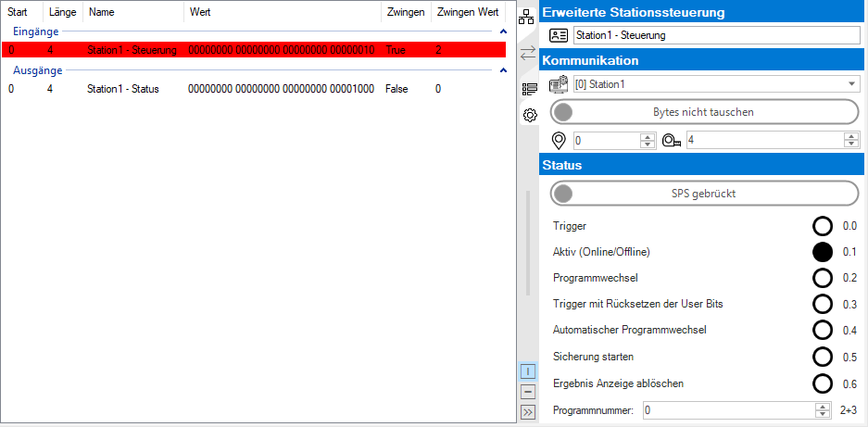Click the Programmnummer input field
This screenshot has width=868, height=427.
pyautogui.click(x=726, y=409)
